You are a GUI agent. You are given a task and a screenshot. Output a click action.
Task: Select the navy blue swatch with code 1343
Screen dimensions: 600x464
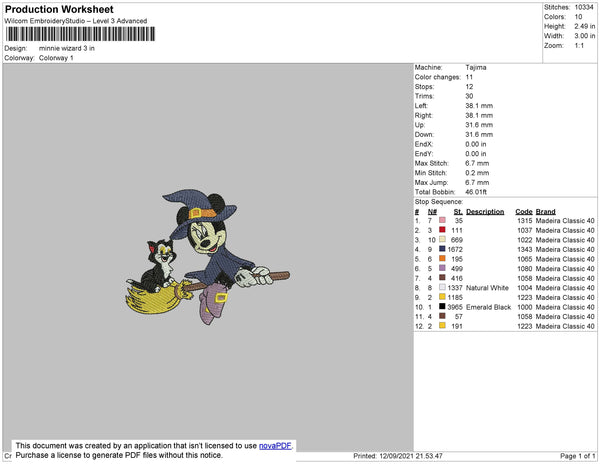(x=442, y=249)
